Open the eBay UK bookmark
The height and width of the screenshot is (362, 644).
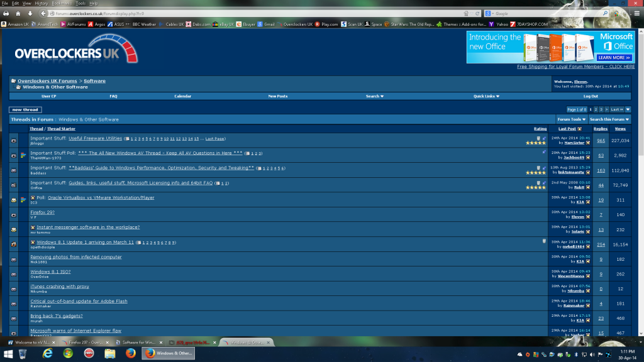tap(223, 25)
